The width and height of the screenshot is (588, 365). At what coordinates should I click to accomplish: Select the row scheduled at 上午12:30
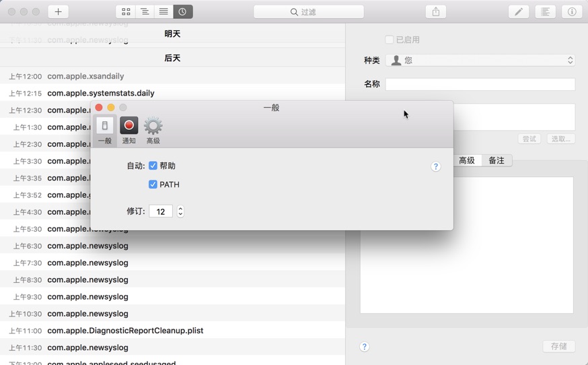pos(45,110)
